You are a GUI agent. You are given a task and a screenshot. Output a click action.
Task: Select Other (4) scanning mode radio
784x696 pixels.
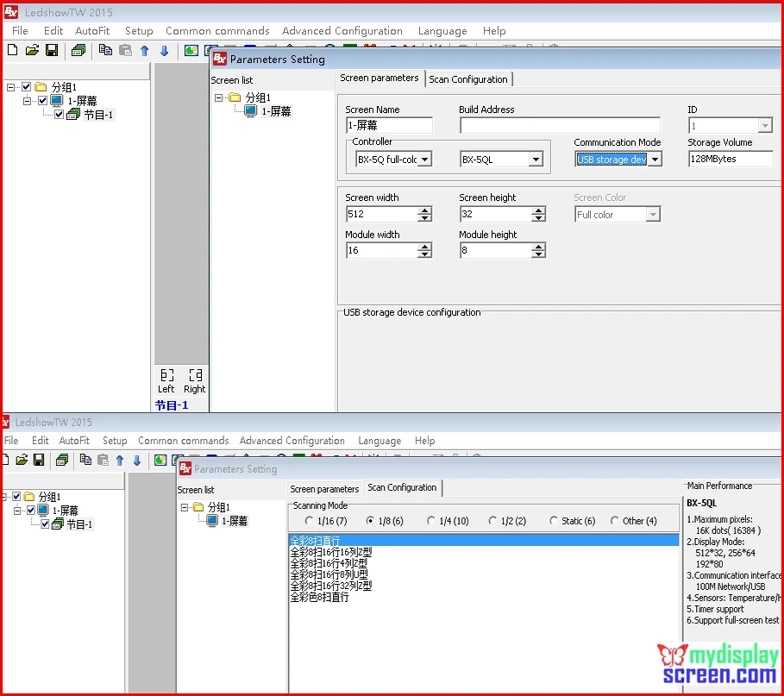tap(614, 521)
